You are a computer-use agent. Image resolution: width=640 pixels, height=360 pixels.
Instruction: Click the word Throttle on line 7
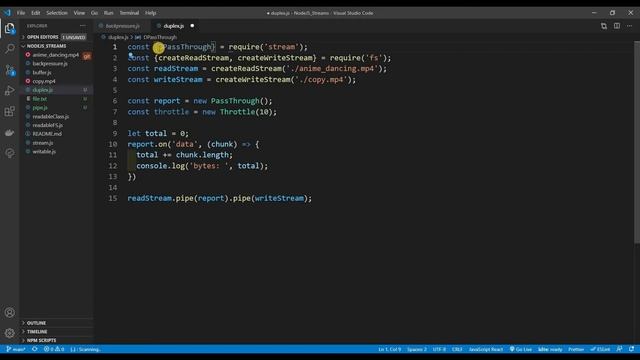pos(237,112)
